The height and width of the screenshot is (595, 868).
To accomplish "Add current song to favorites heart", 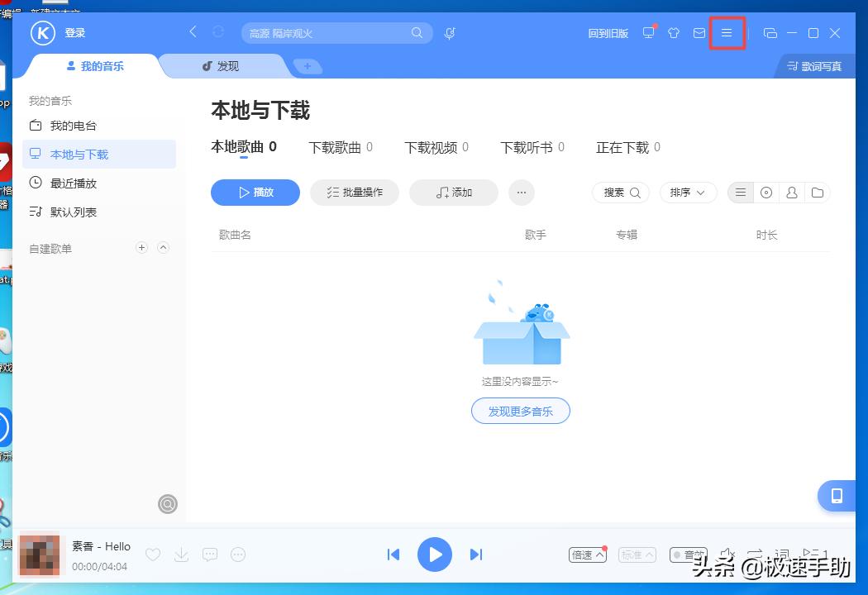I will pos(153,555).
